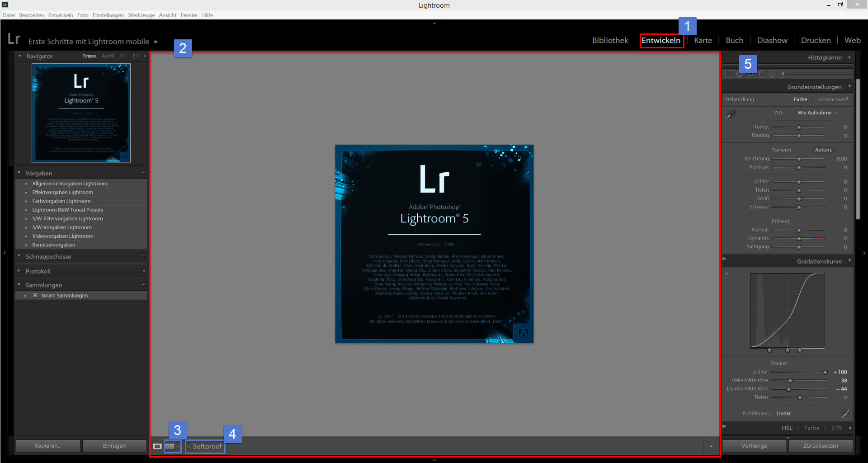The image size is (868, 463).
Task: Click the Einfügen button
Action: (x=114, y=446)
